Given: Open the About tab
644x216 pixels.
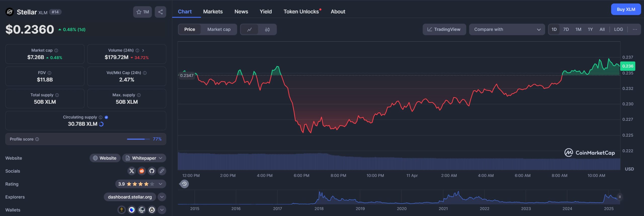Looking at the screenshot, I should click(x=338, y=12).
